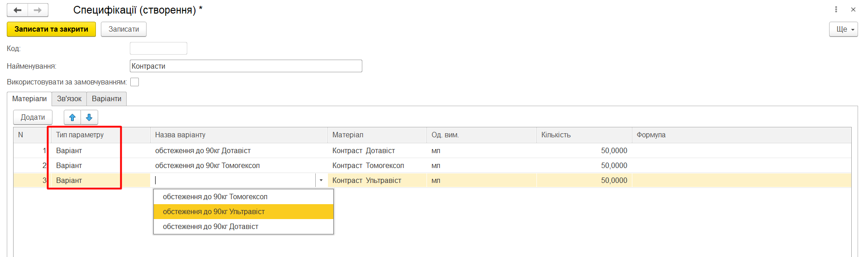Close the specification form
This screenshot has height=257, width=868.
(853, 9)
